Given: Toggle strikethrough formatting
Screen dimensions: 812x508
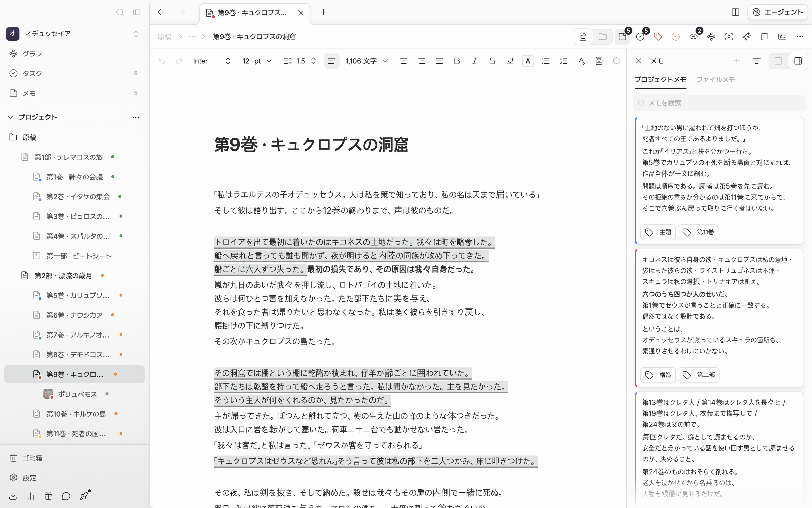Looking at the screenshot, I should 492,61.
